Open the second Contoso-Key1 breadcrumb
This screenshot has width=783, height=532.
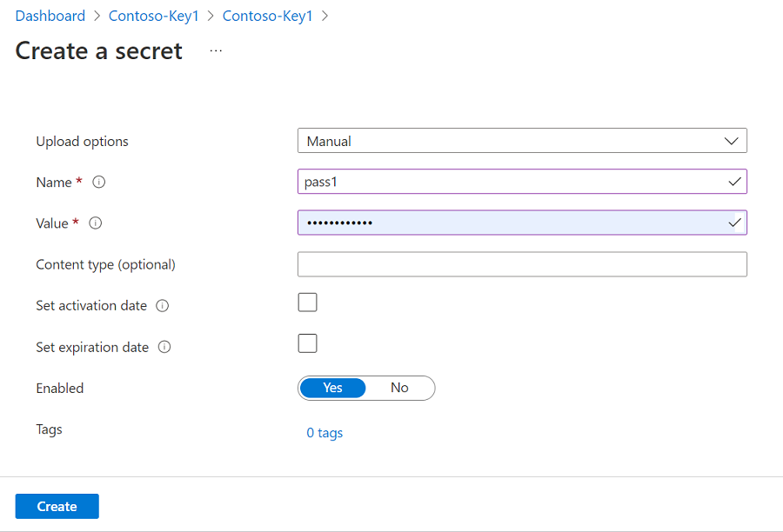[x=267, y=16]
